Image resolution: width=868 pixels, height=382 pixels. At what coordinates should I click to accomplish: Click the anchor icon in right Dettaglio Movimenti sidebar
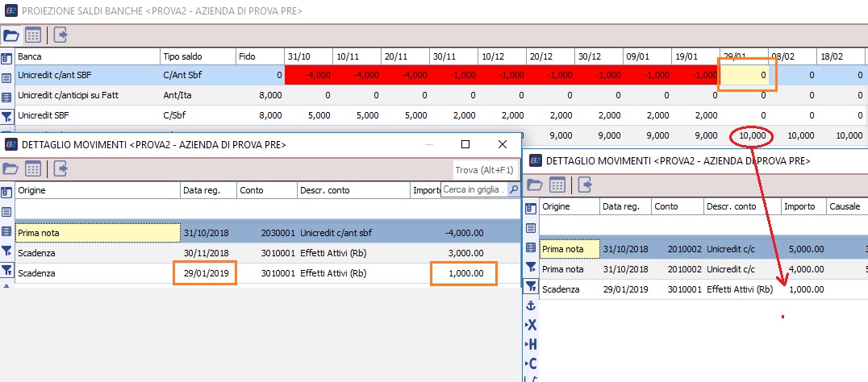[x=531, y=305]
